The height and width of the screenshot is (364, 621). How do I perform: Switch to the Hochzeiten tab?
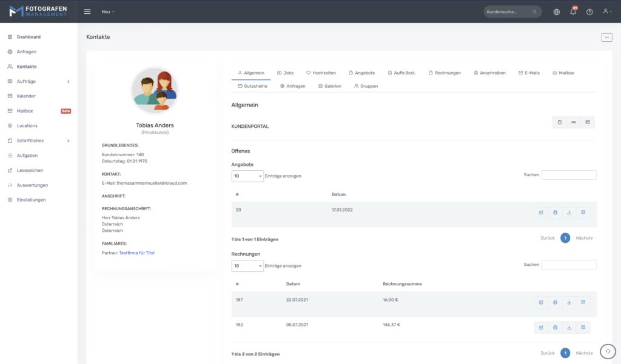(321, 73)
